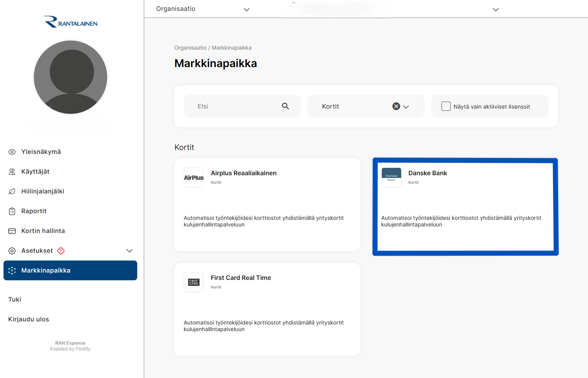Image resolution: width=588 pixels, height=378 pixels.
Task: Click the AirPlus logo icon
Action: tap(194, 178)
